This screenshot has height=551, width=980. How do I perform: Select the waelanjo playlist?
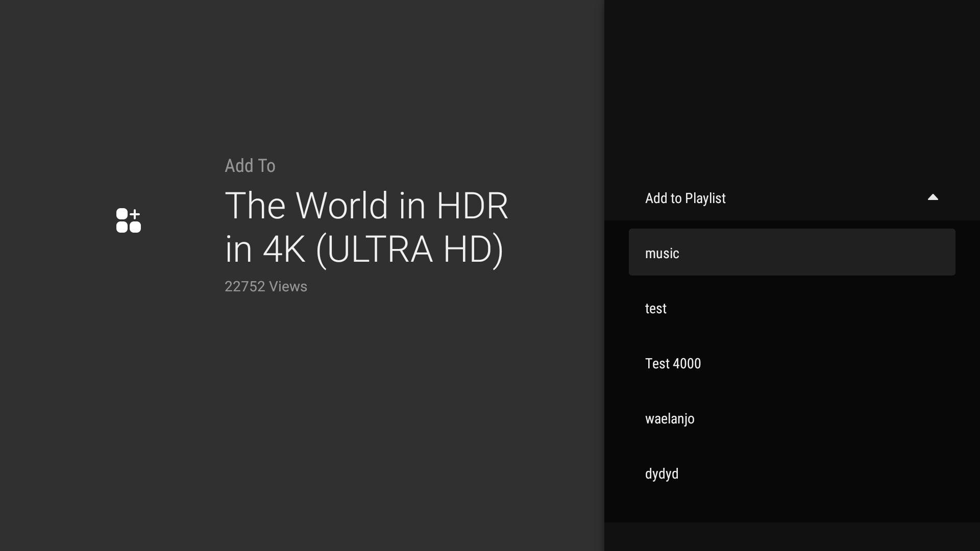[x=791, y=418]
